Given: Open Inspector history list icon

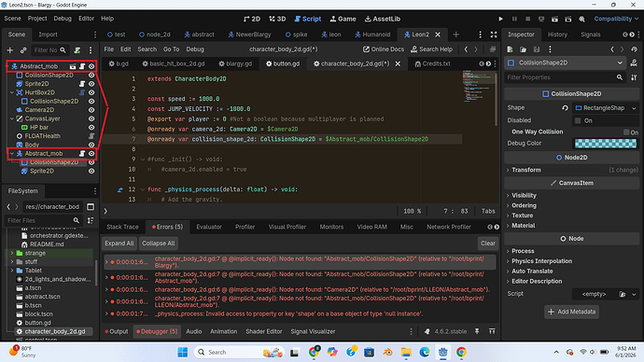Looking at the screenshot, I should pyautogui.click(x=634, y=49).
